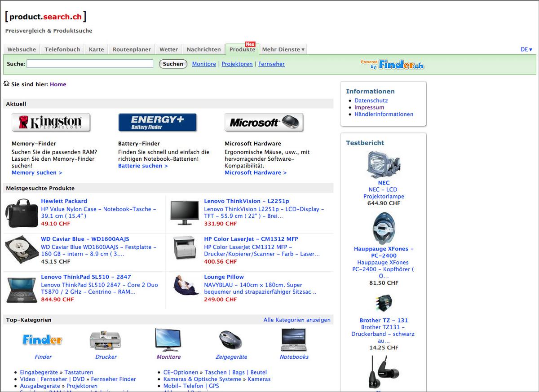This screenshot has width=539, height=392.
Task: Open the WD Caviar Blue hard drive image
Action: pyautogui.click(x=22, y=251)
